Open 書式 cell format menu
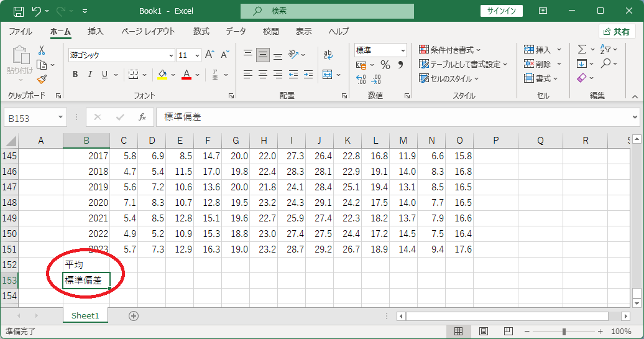This screenshot has width=644, height=339. pyautogui.click(x=541, y=78)
